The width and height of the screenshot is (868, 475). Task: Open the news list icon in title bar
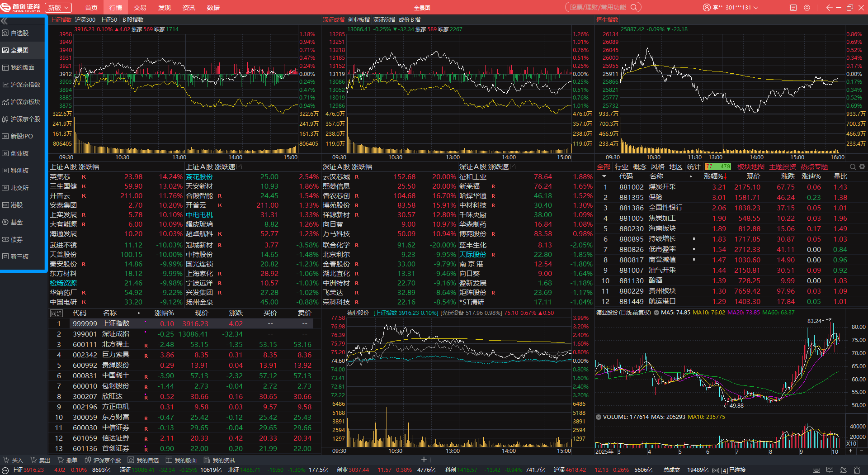point(793,8)
